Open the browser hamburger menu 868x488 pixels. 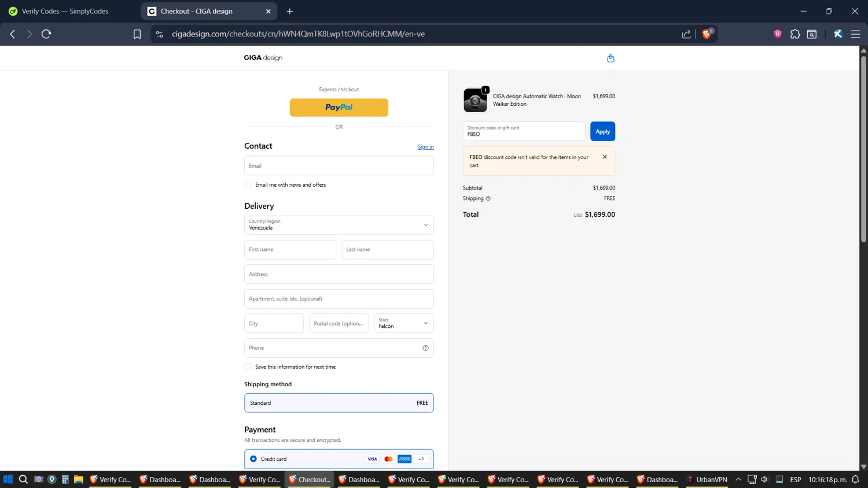point(855,34)
